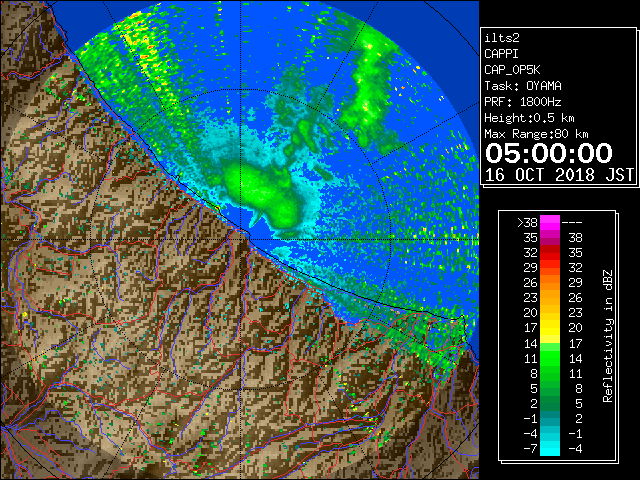
Task: Pick the bright green band of color scale
Action: [x=550, y=358]
